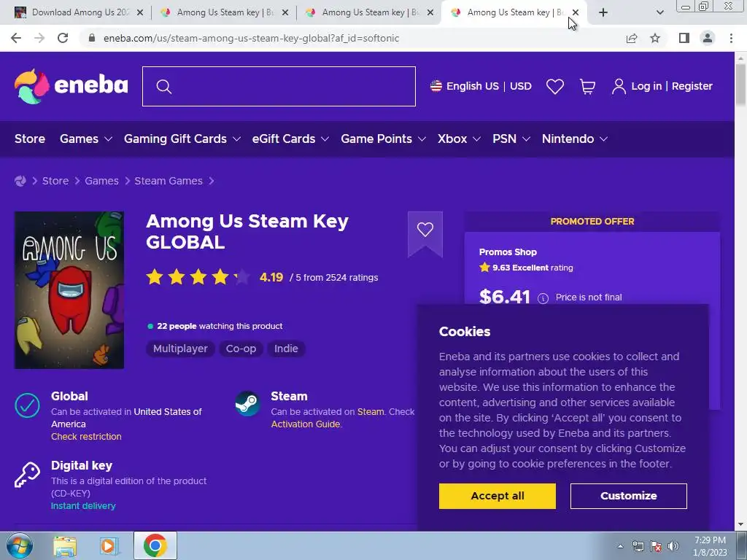Open the Windows Start button
The width and height of the screenshot is (747, 560).
[20, 545]
